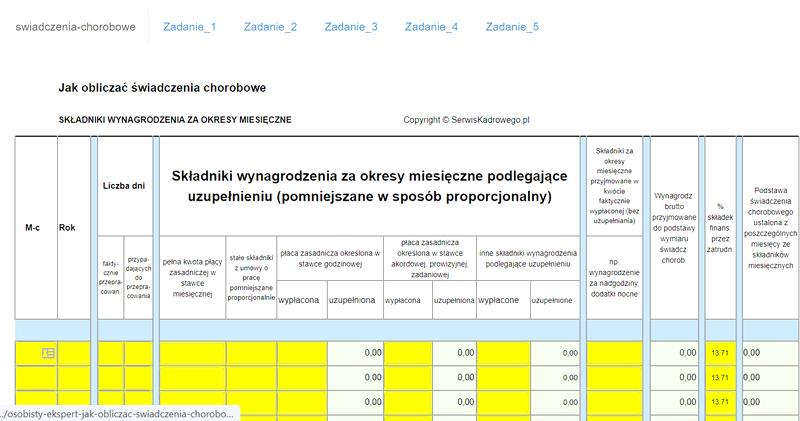Image resolution: width=800 pixels, height=421 pixels.
Task: Select first-row 0,00 under Podstawa świadczenia
Action: [770, 353]
